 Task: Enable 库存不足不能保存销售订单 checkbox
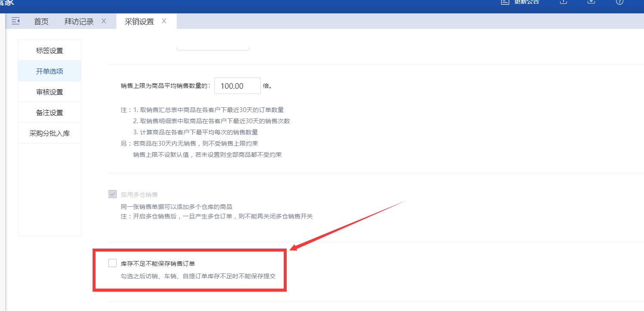tap(113, 263)
